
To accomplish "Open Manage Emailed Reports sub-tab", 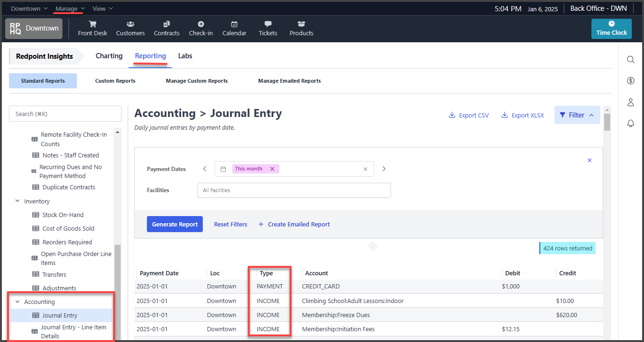I will pos(290,81).
